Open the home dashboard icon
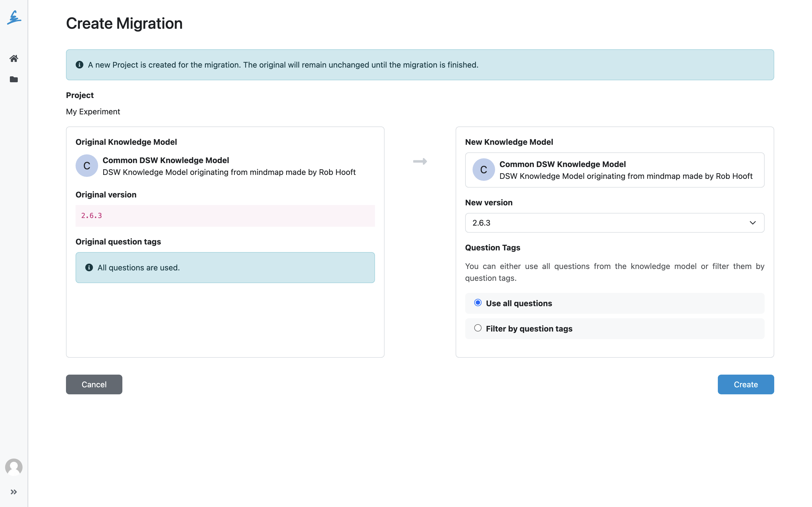This screenshot has height=507, width=812. click(14, 59)
